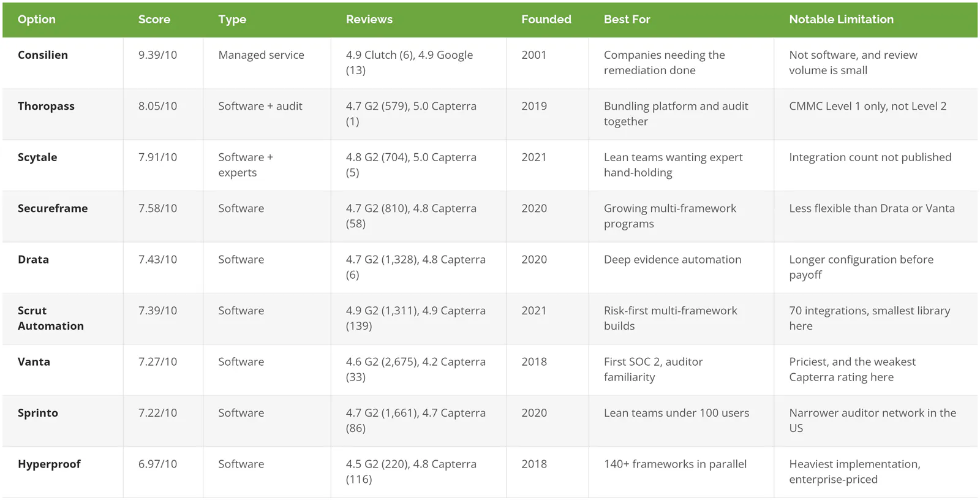Click Not software, review volume limitation

click(853, 63)
